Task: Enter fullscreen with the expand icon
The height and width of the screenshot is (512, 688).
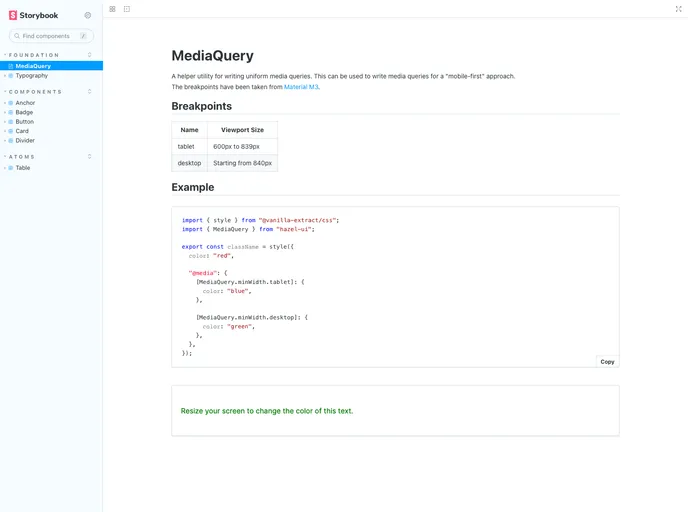Action: (x=678, y=9)
